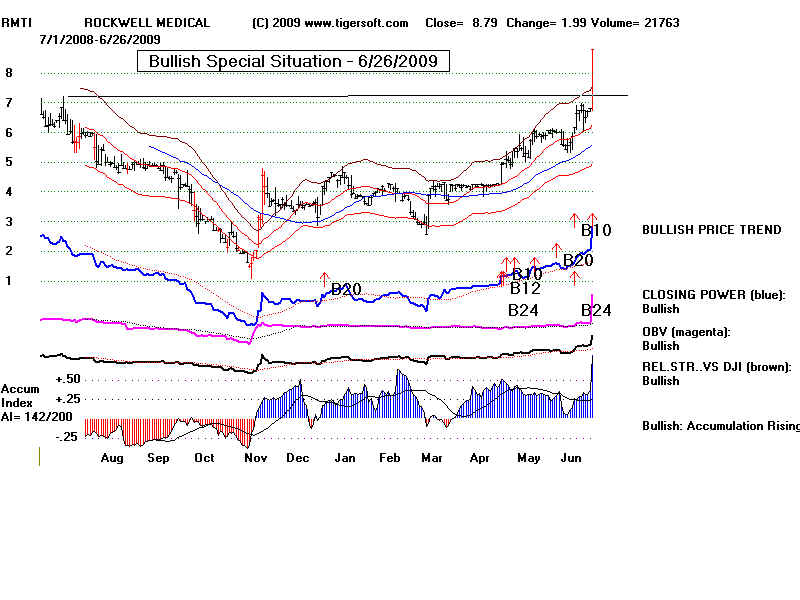Screen dimensions: 800x600
Task: Click the Oct month label
Action: [x=205, y=458]
